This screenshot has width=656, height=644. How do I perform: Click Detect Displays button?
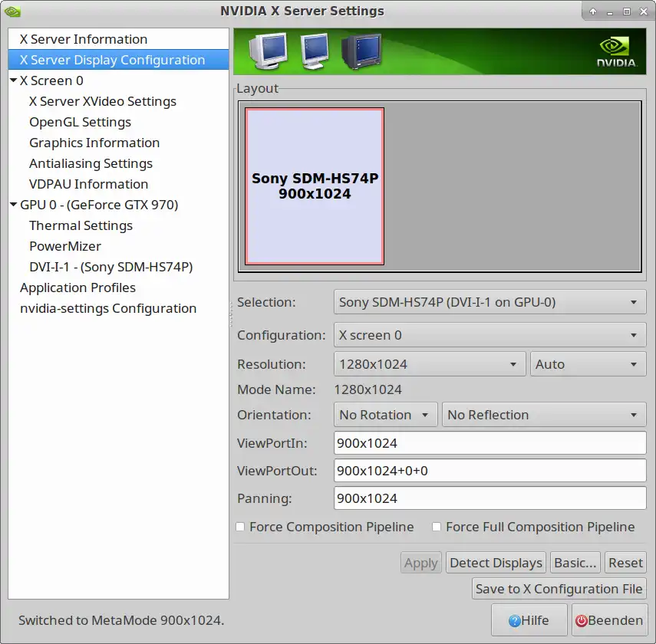pos(496,563)
